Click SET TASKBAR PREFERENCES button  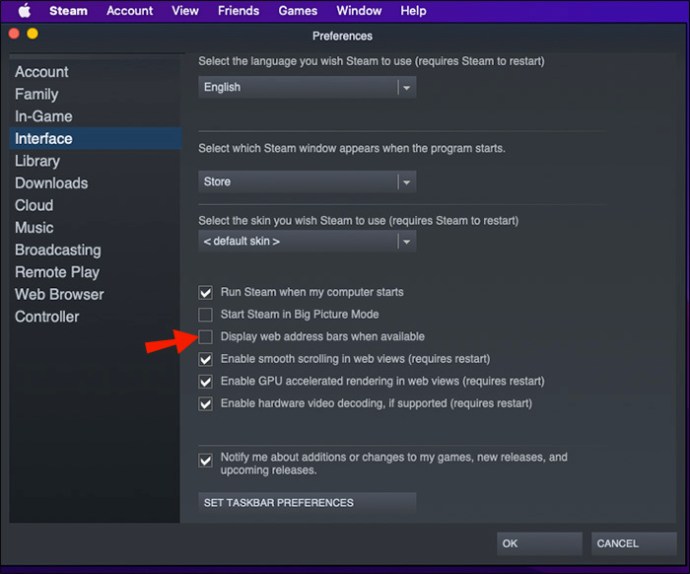(307, 503)
